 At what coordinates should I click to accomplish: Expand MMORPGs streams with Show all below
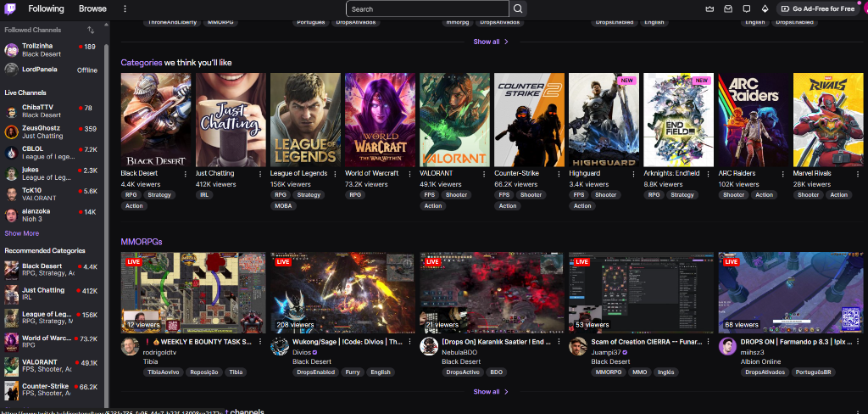491,392
